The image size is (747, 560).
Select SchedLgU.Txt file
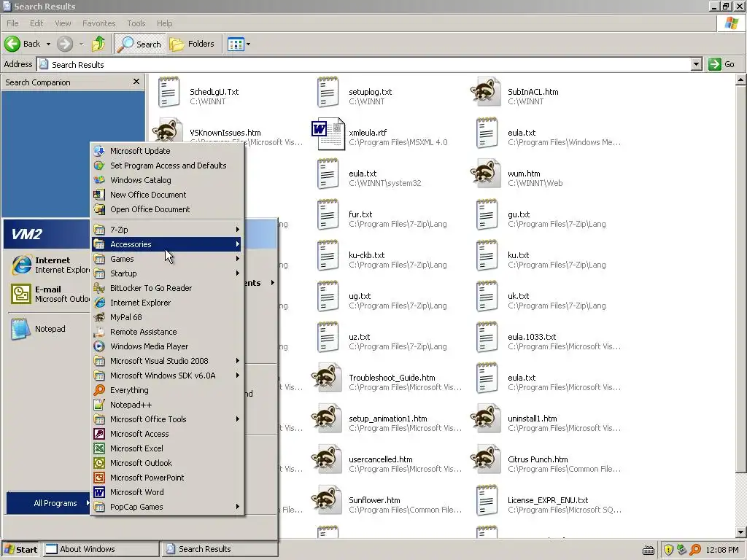pos(198,93)
